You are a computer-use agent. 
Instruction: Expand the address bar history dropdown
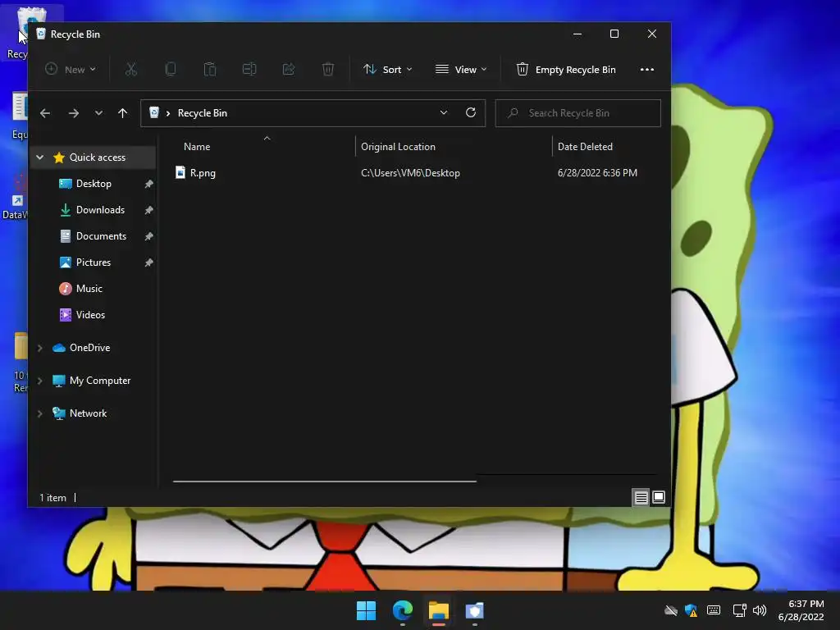pyautogui.click(x=444, y=113)
